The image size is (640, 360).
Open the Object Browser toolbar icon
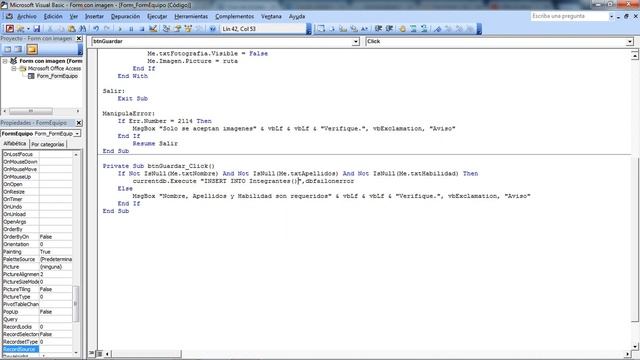pos(188,29)
